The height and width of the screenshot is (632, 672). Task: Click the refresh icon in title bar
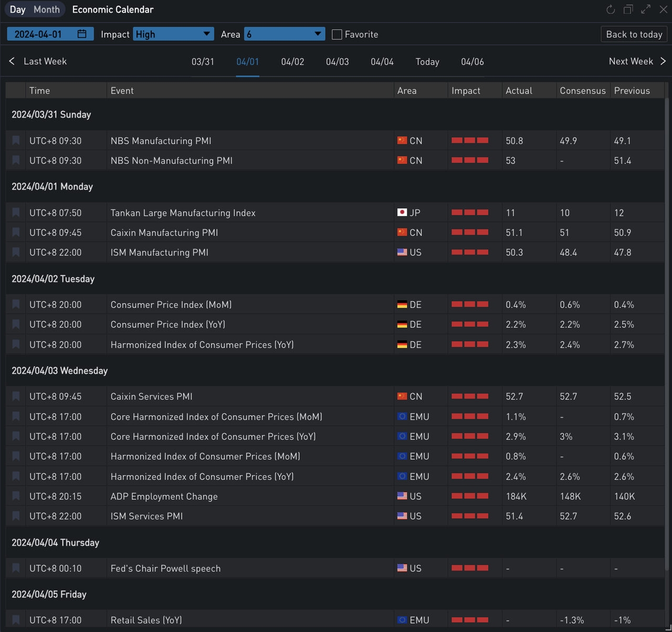click(x=610, y=9)
